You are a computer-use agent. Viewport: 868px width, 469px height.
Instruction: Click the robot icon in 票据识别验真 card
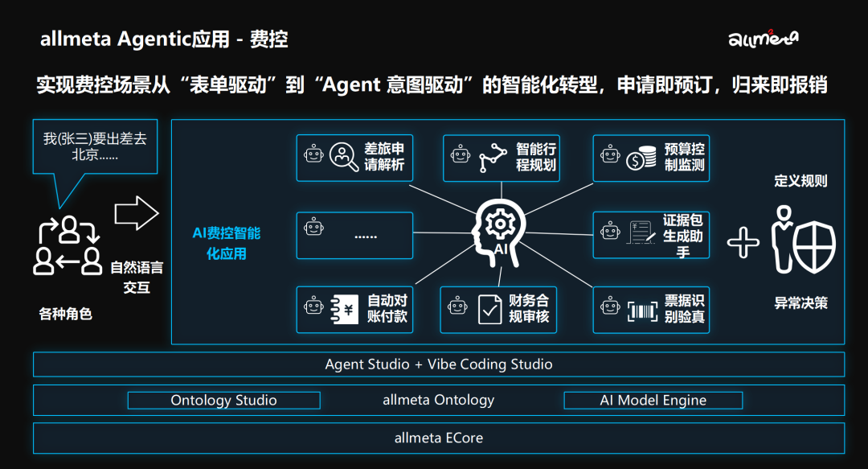[610, 306]
